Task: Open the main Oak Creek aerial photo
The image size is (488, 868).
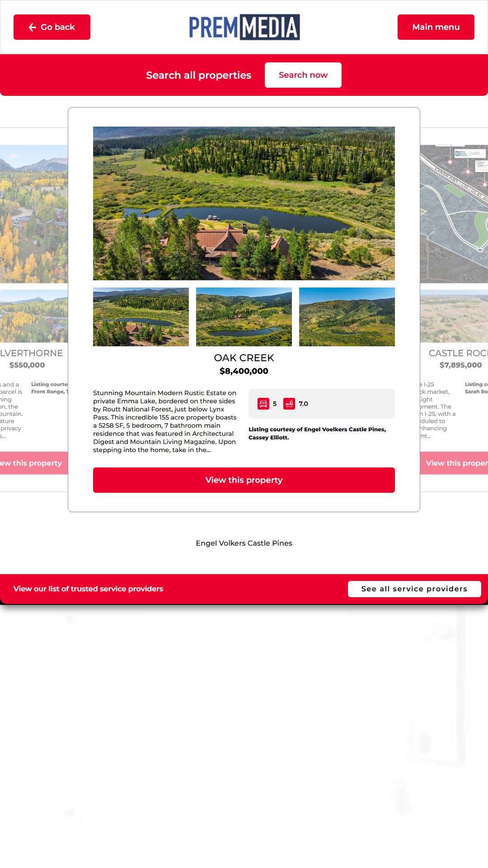Action: coord(244,203)
